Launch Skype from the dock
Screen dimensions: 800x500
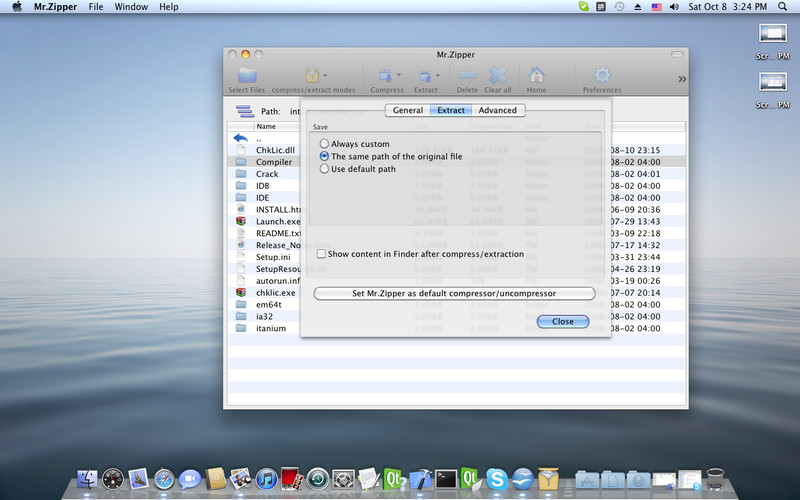point(496,480)
